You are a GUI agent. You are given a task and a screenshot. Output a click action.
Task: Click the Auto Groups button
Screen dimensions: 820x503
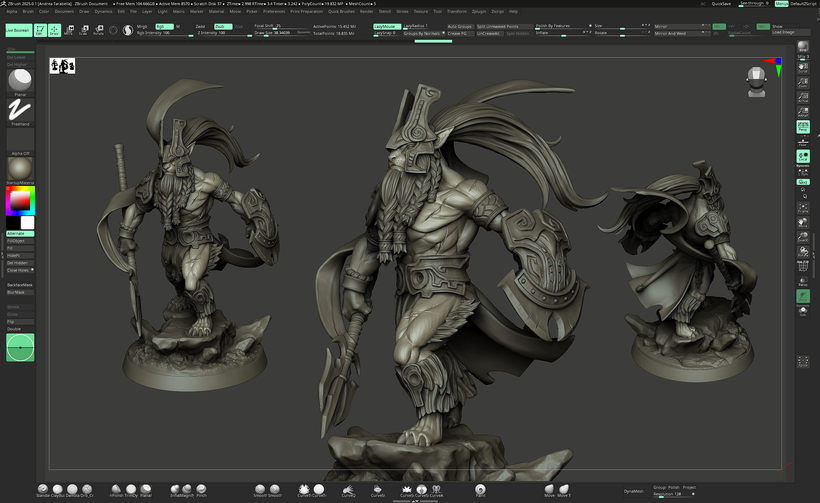tap(459, 26)
